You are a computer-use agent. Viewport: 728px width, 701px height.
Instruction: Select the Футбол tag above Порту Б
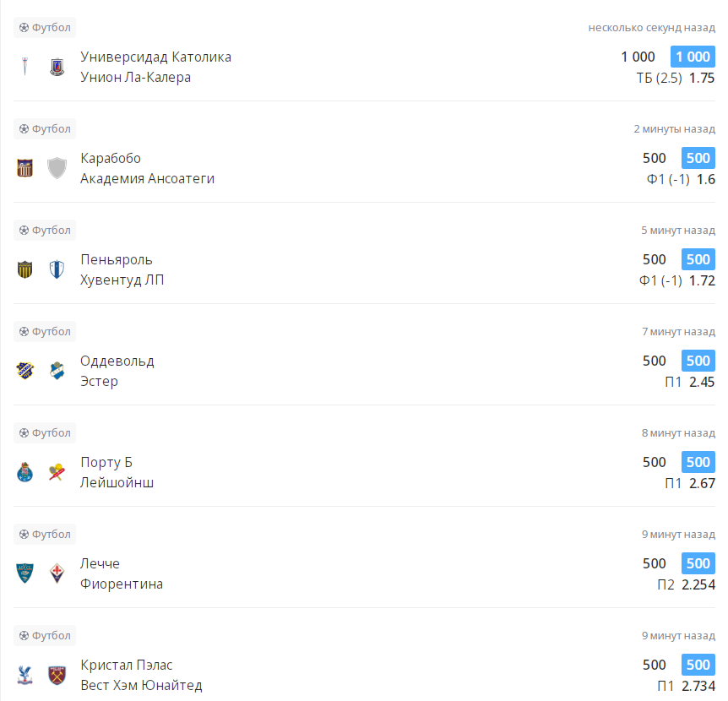point(45,432)
